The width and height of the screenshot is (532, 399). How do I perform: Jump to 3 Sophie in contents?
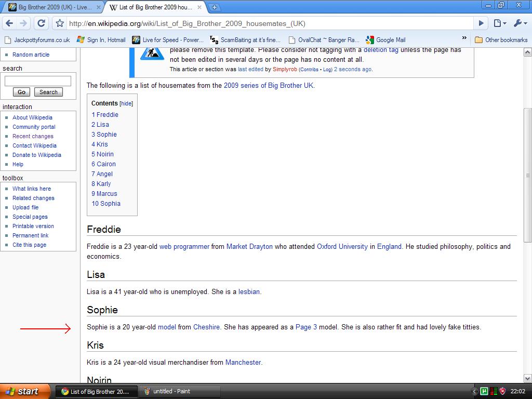point(104,135)
